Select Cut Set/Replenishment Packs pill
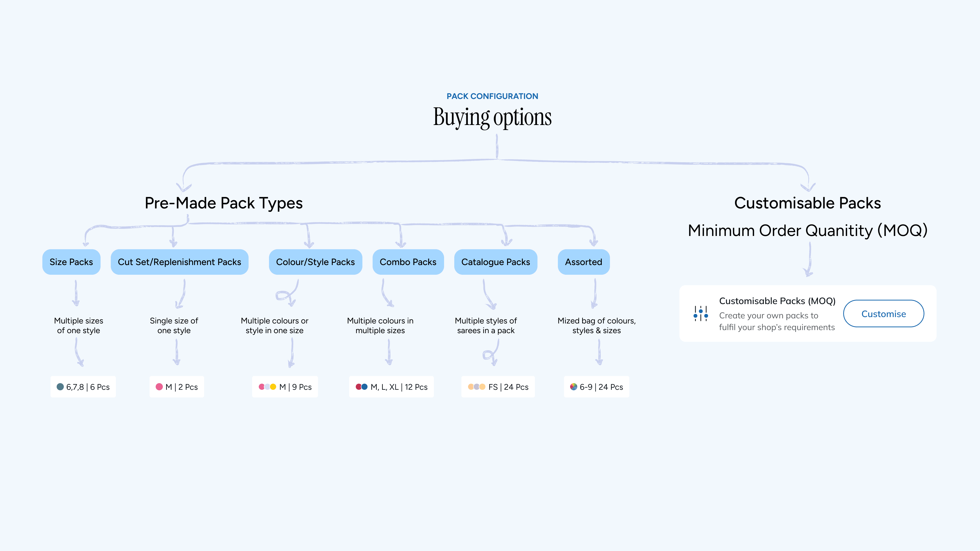 click(179, 262)
